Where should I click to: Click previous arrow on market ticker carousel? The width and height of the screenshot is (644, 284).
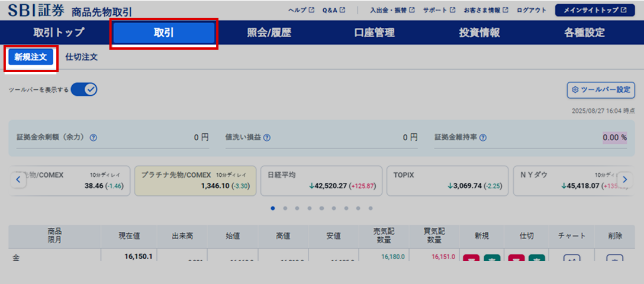point(18,179)
